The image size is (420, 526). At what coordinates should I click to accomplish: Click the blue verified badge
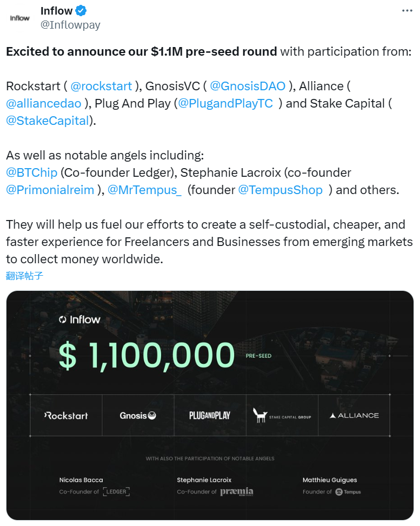tap(81, 11)
